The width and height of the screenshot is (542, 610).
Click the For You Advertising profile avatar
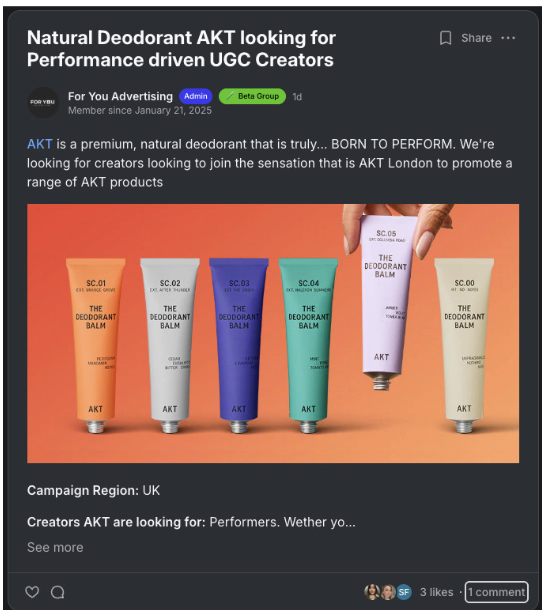click(43, 102)
